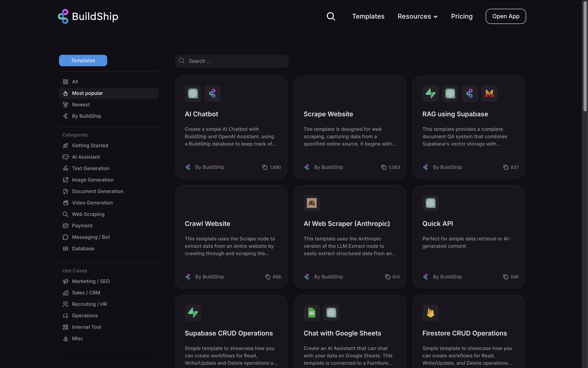Open Templates in the top navigation
This screenshot has height=368, width=588.
(x=368, y=16)
